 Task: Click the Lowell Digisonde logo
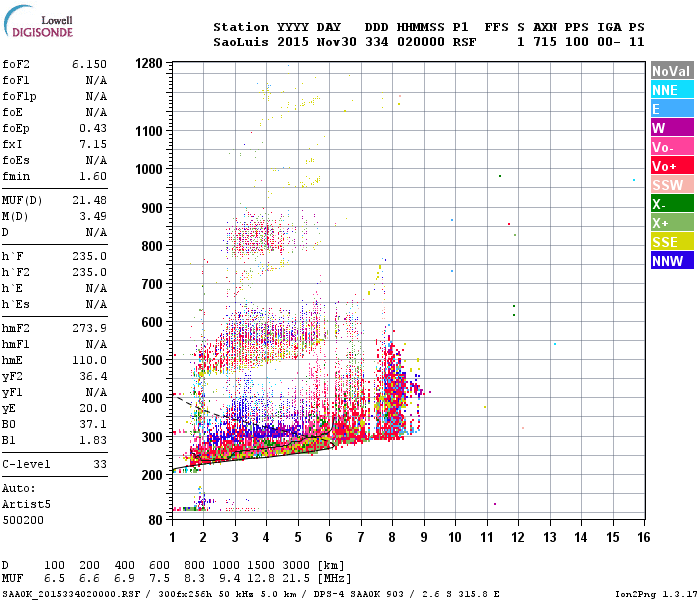point(38,22)
